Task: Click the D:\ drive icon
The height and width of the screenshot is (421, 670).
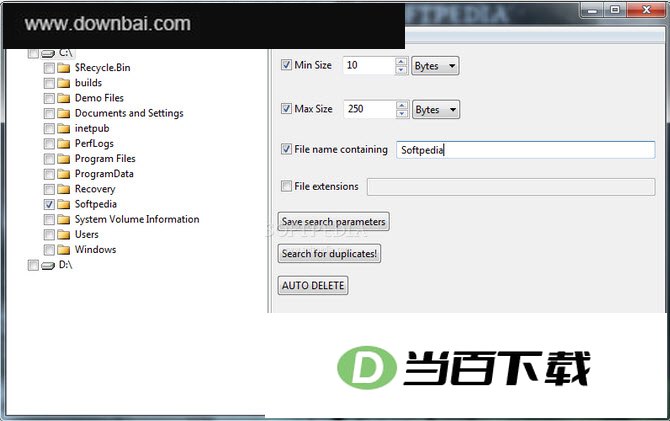Action: coord(48,266)
